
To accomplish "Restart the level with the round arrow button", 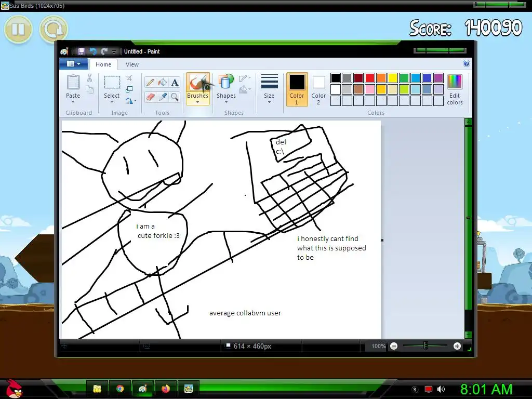I will (54, 29).
